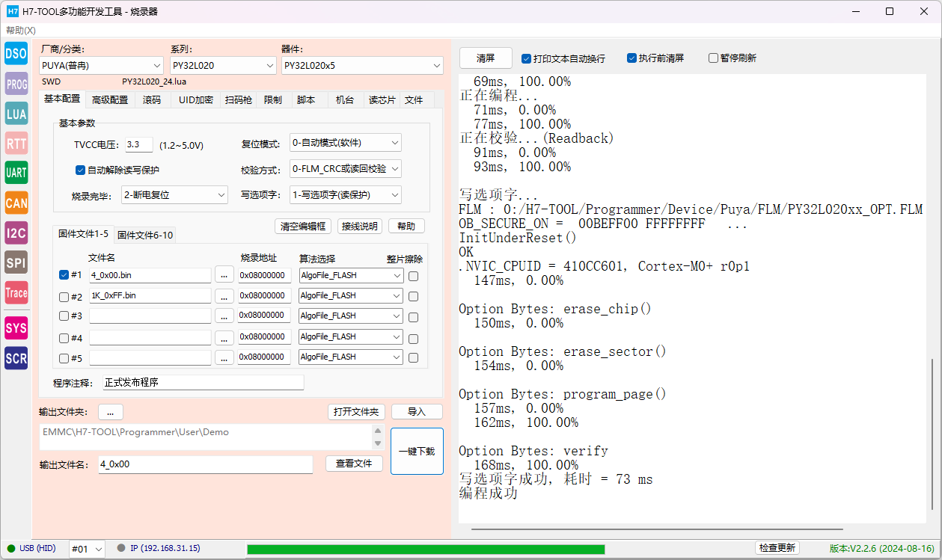The height and width of the screenshot is (560, 942).
Task: Click the H7 application icon in title bar
Action: point(13,11)
